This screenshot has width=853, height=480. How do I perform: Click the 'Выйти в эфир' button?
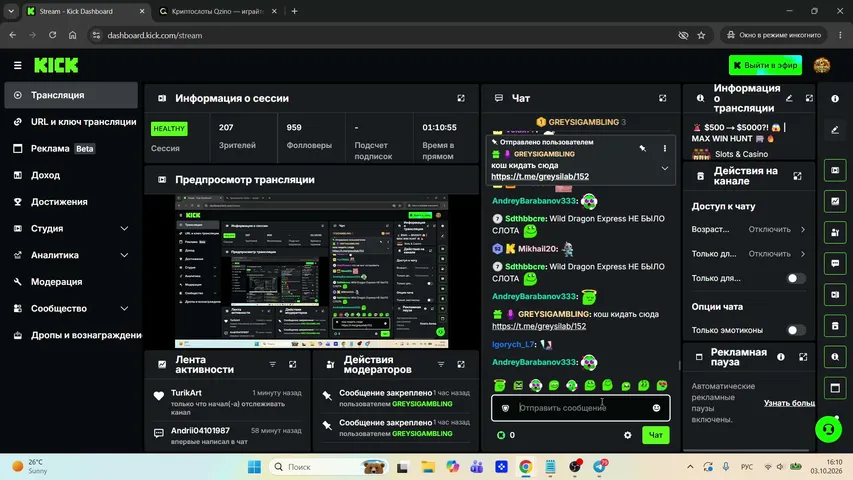765,65
